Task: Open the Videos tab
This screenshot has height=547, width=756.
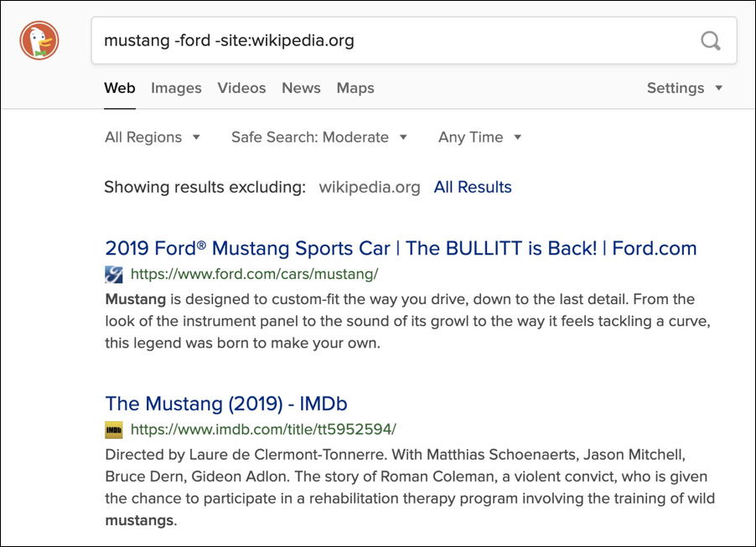Action: tap(241, 88)
